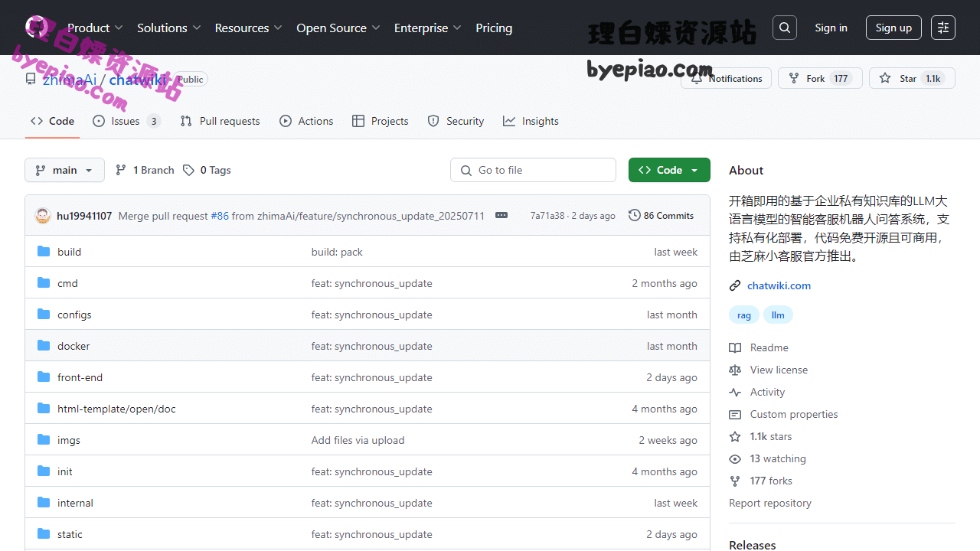Image resolution: width=980 pixels, height=551 pixels.
Task: Expand the Enterprise menu
Action: [427, 28]
